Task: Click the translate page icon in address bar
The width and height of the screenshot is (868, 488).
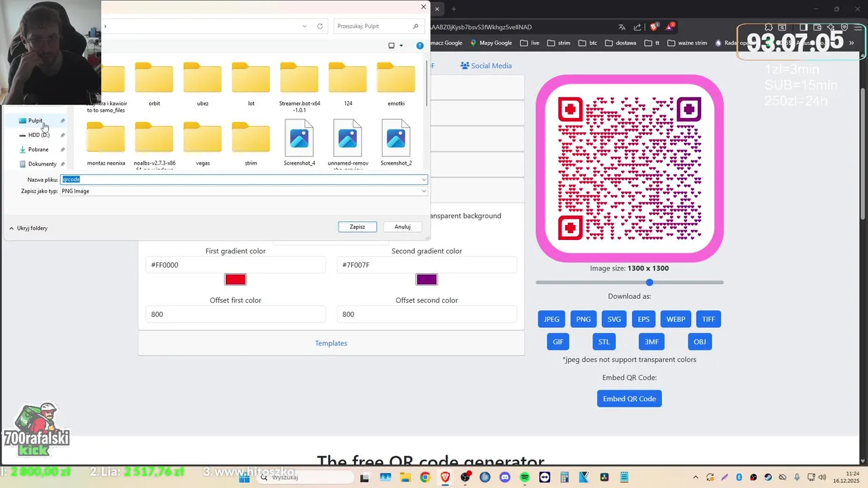Action: tap(622, 27)
